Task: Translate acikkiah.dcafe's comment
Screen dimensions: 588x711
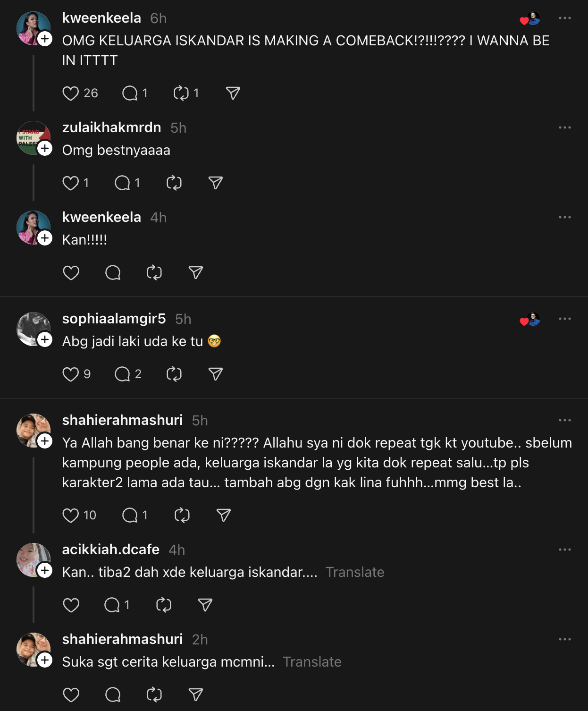Action: (355, 572)
